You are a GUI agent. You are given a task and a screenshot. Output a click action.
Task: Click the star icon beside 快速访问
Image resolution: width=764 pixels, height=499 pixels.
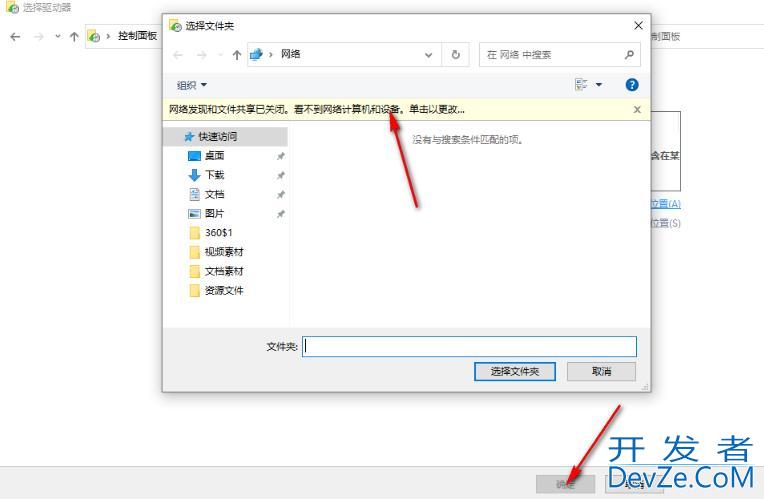[x=189, y=137]
